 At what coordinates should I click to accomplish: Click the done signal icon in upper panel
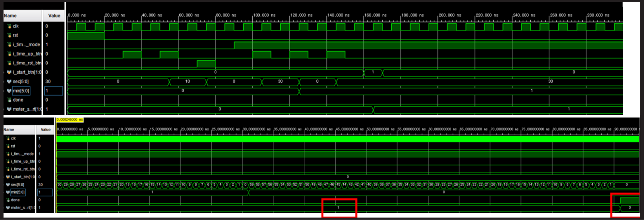(x=9, y=100)
